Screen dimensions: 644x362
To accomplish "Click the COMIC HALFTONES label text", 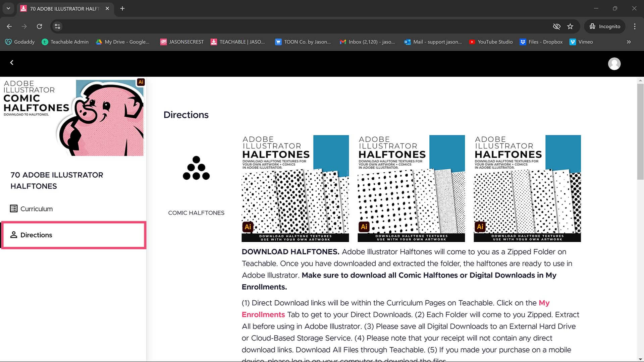I will pyautogui.click(x=196, y=213).
